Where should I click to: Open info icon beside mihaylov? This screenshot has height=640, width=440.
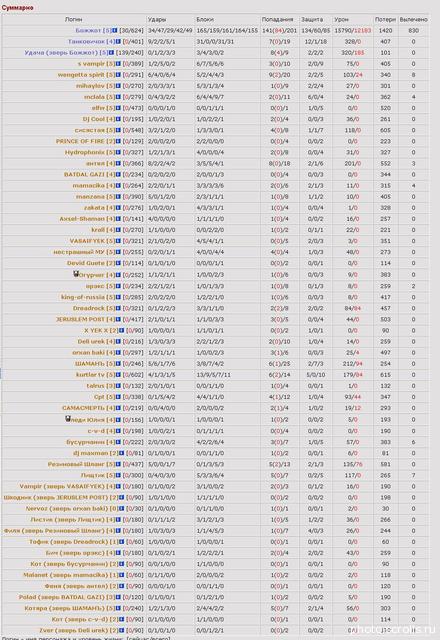pos(118,86)
